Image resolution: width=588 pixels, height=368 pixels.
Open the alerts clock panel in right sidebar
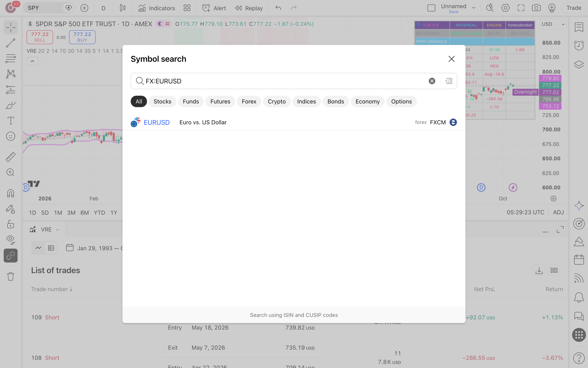coord(579,45)
